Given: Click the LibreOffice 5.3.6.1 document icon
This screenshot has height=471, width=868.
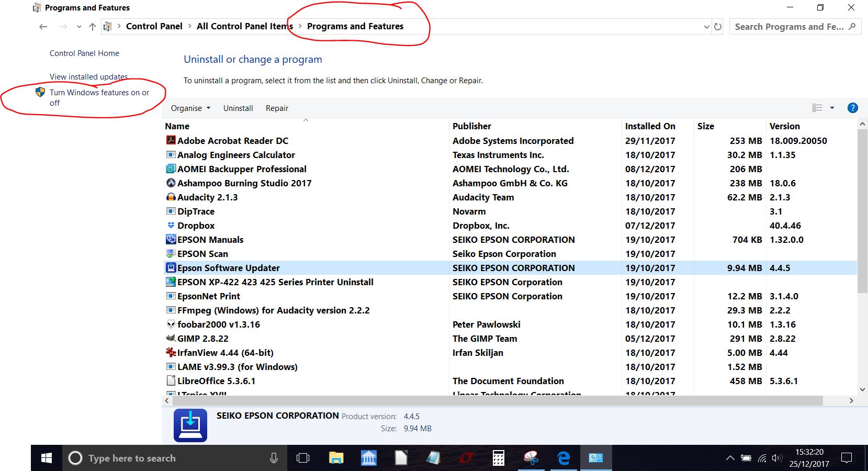Looking at the screenshot, I should pyautogui.click(x=171, y=380).
